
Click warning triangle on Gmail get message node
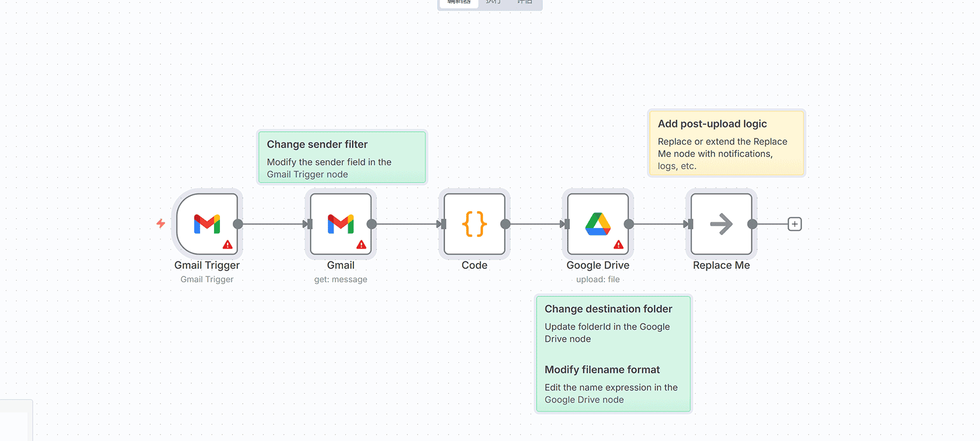361,244
